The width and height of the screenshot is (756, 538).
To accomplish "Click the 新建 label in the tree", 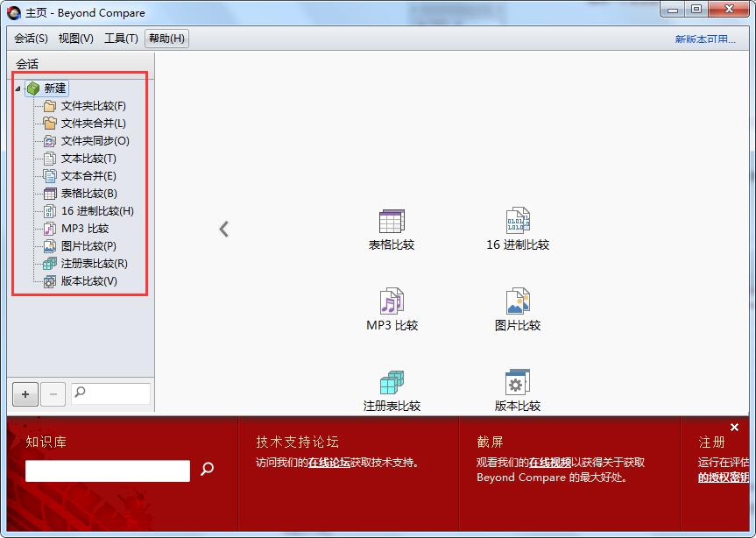I will coord(55,88).
